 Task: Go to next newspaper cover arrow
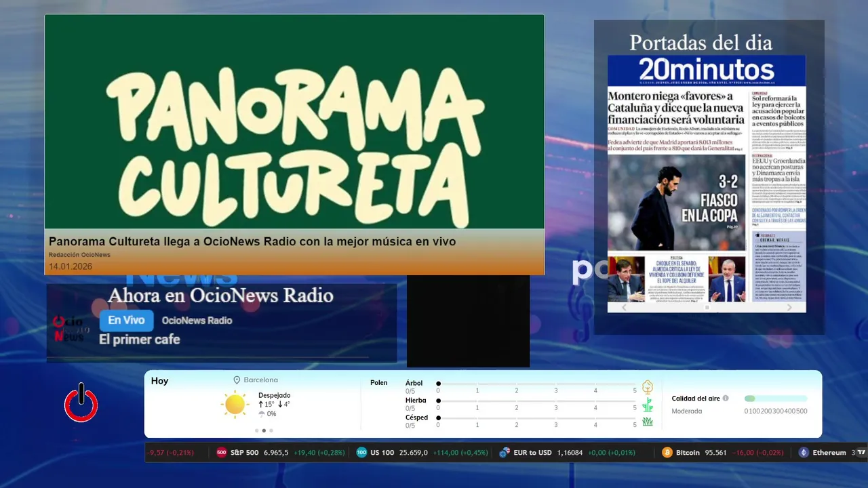[x=789, y=307]
